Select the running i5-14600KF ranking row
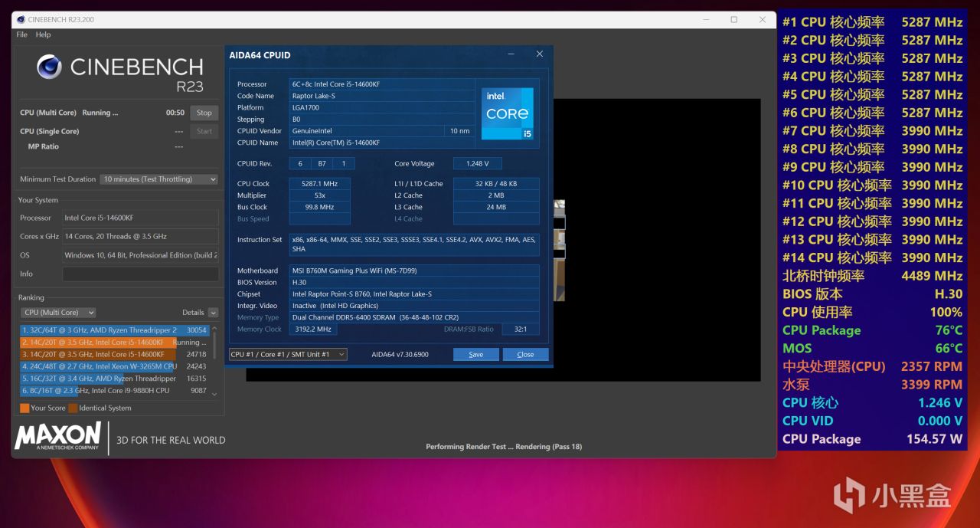The width and height of the screenshot is (980, 528). (x=115, y=343)
